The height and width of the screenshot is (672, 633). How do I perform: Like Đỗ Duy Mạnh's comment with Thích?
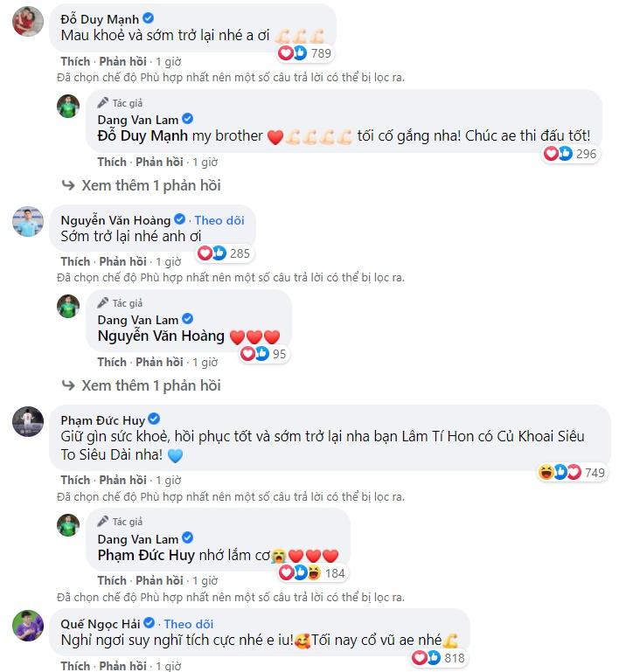point(75,62)
